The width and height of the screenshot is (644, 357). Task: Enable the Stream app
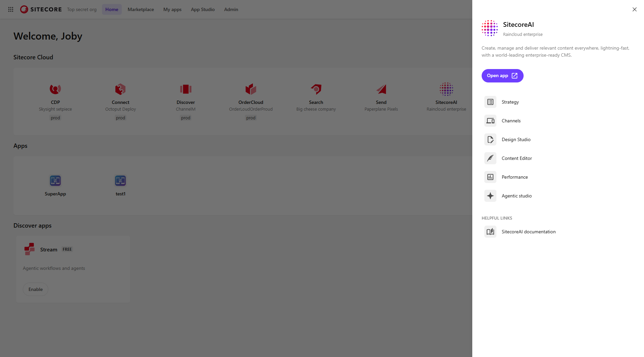[x=36, y=289]
